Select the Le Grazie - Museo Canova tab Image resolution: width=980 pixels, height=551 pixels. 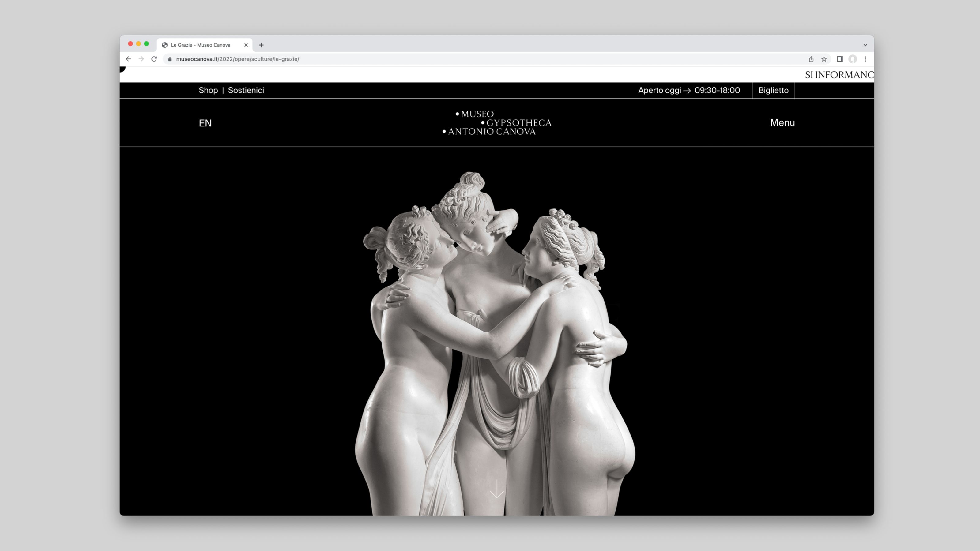[201, 45]
